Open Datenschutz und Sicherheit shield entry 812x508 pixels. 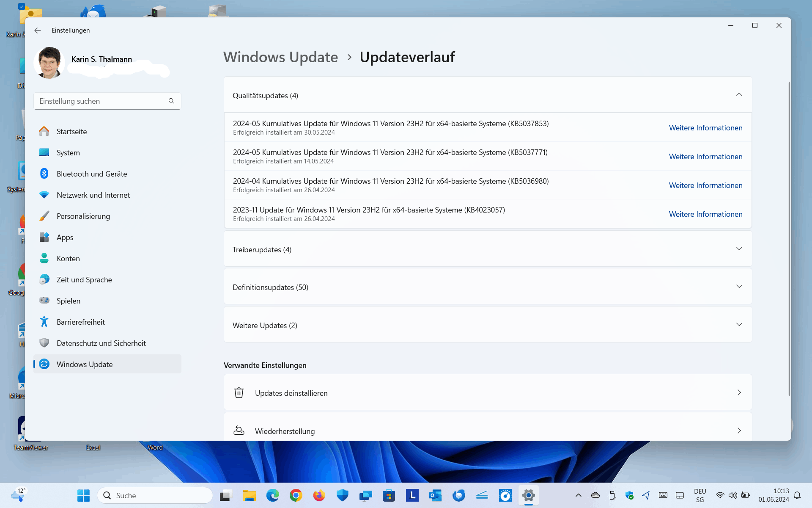101,343
